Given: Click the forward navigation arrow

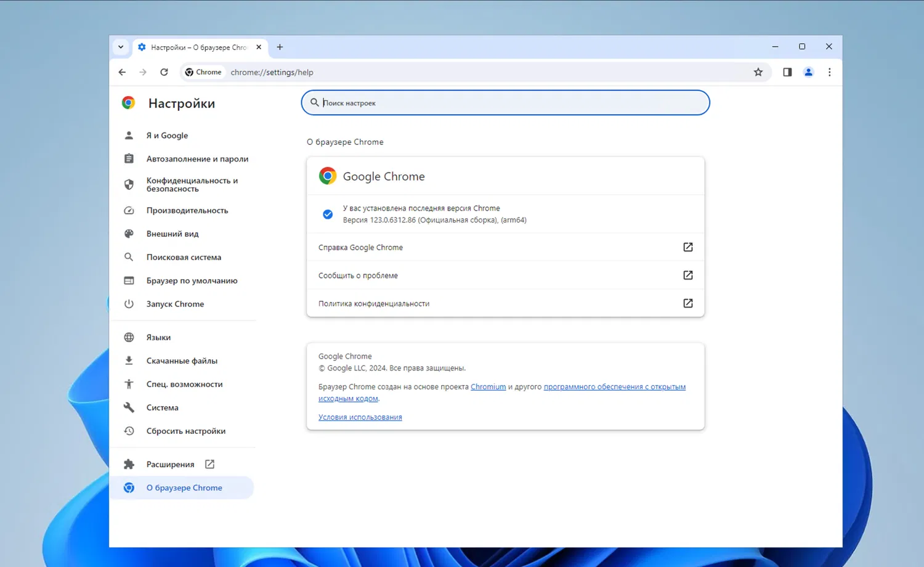Looking at the screenshot, I should tap(143, 72).
